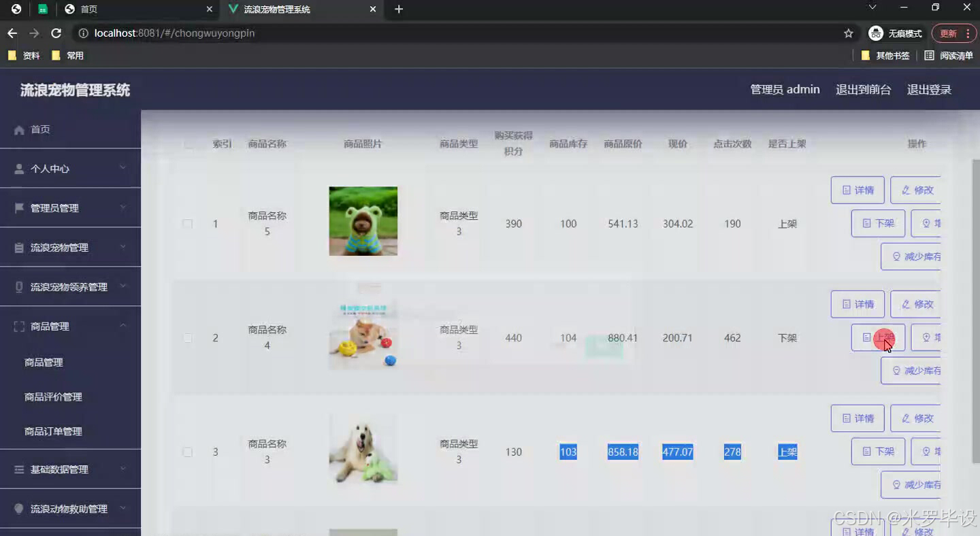This screenshot has height=536, width=980.
Task: Open the 资料 bookmark folder
Action: click(x=24, y=56)
